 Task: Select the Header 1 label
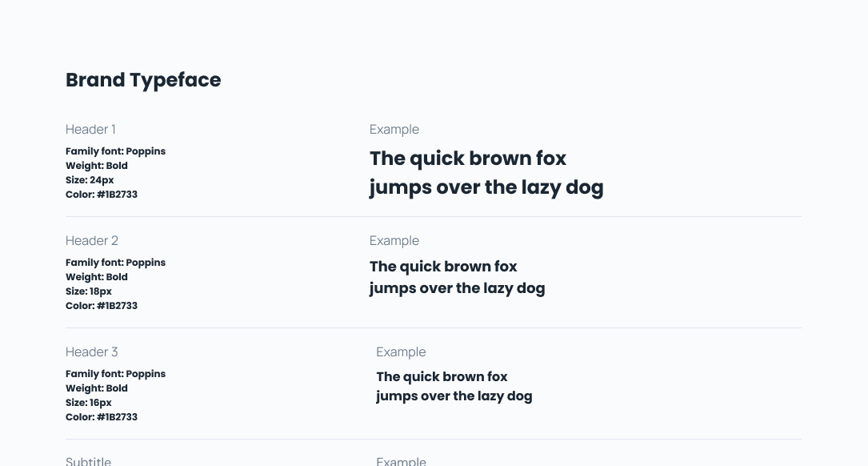pos(90,130)
